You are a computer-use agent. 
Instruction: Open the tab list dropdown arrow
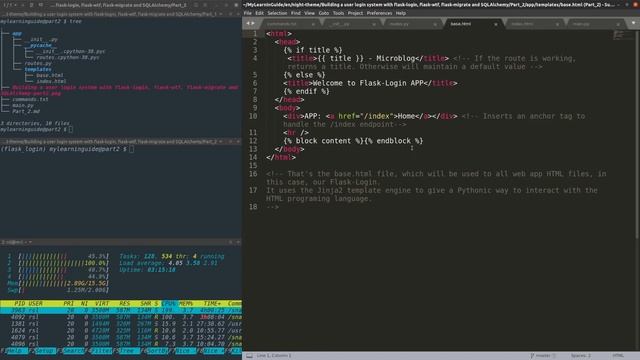point(633,23)
